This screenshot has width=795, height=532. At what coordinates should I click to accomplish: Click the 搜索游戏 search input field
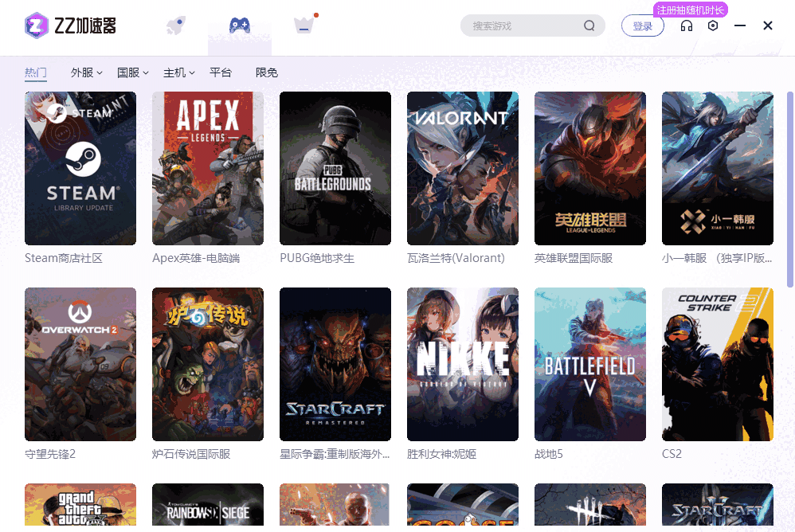(522, 25)
